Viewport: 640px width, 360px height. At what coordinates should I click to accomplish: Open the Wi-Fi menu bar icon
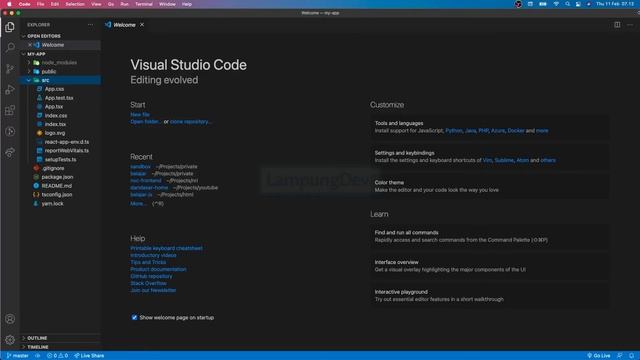556,4
